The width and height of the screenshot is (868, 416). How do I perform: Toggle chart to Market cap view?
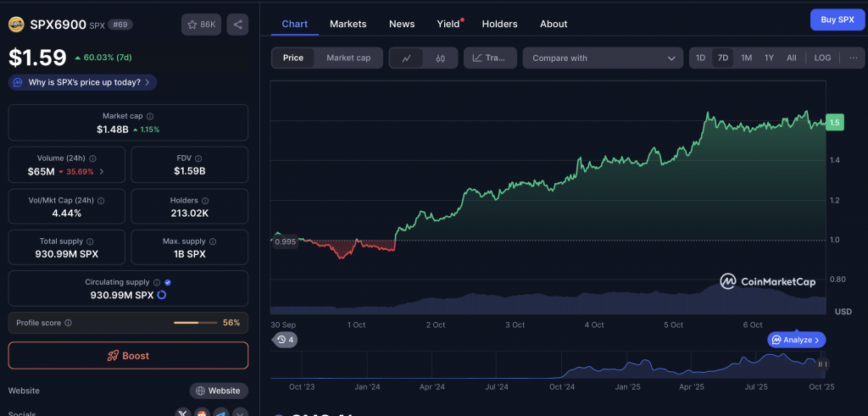pos(348,58)
